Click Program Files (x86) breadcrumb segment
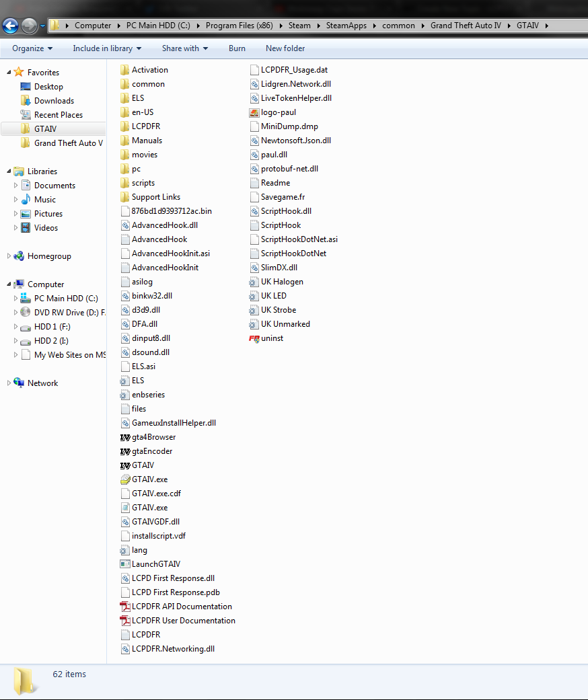This screenshot has height=700, width=588. [x=239, y=26]
